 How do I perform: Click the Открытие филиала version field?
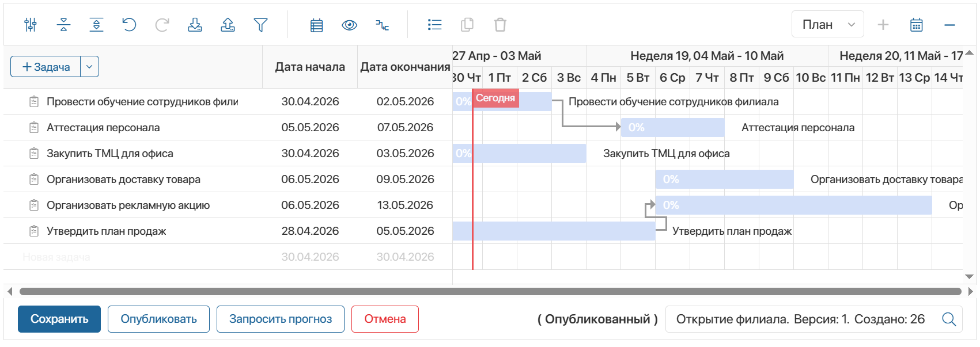point(813,319)
